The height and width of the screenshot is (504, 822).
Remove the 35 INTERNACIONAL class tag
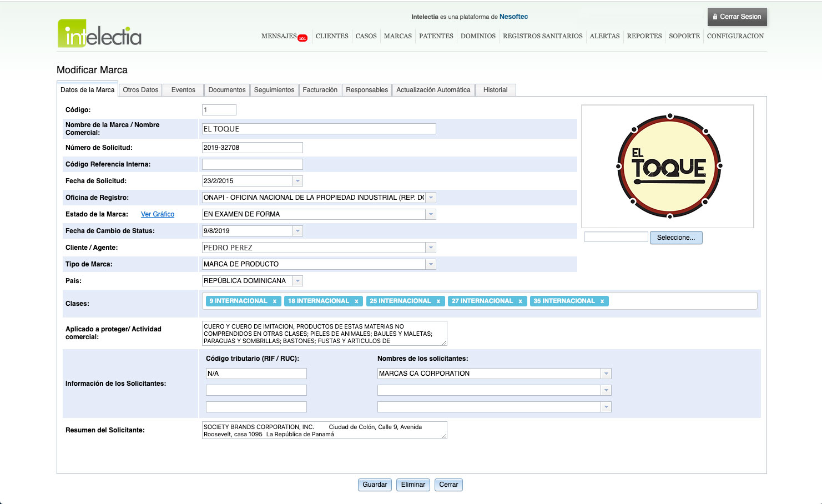pyautogui.click(x=602, y=301)
